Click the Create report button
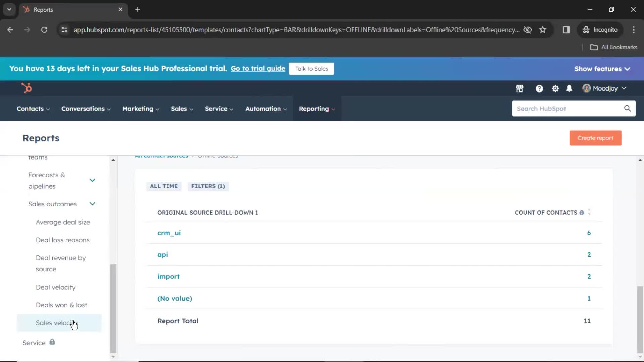The width and height of the screenshot is (644, 362). (595, 138)
